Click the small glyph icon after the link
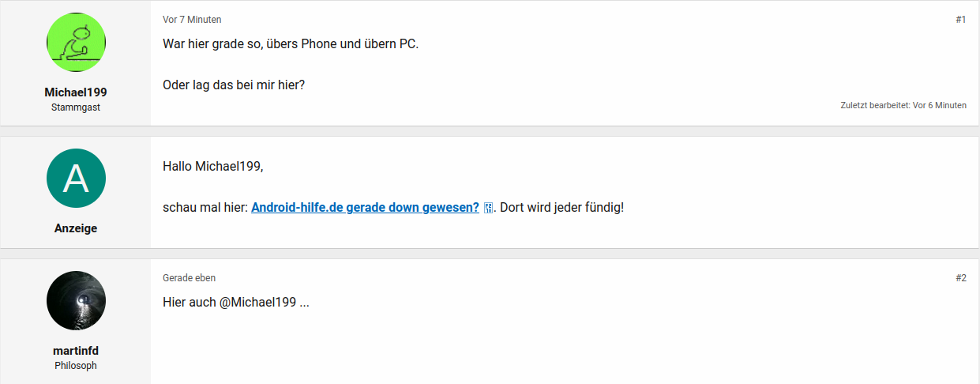Screen dimensions: 980x384 [x=488, y=209]
